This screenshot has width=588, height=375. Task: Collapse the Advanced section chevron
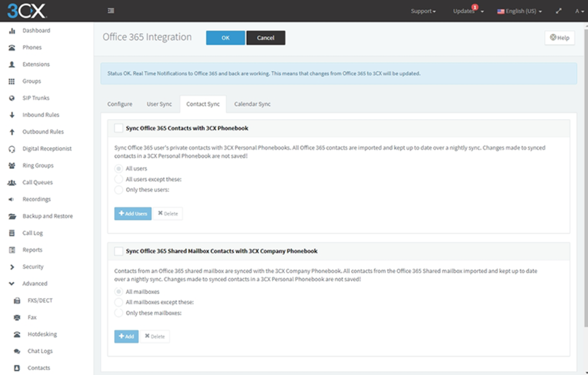tap(12, 284)
